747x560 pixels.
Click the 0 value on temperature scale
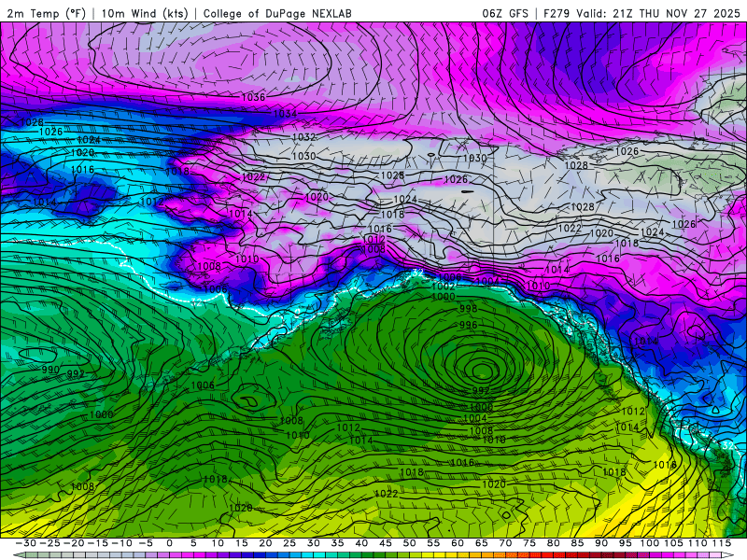pyautogui.click(x=170, y=543)
